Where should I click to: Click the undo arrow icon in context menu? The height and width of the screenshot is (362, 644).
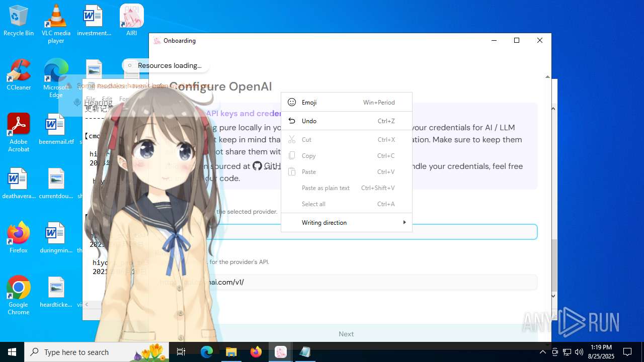pyautogui.click(x=292, y=121)
